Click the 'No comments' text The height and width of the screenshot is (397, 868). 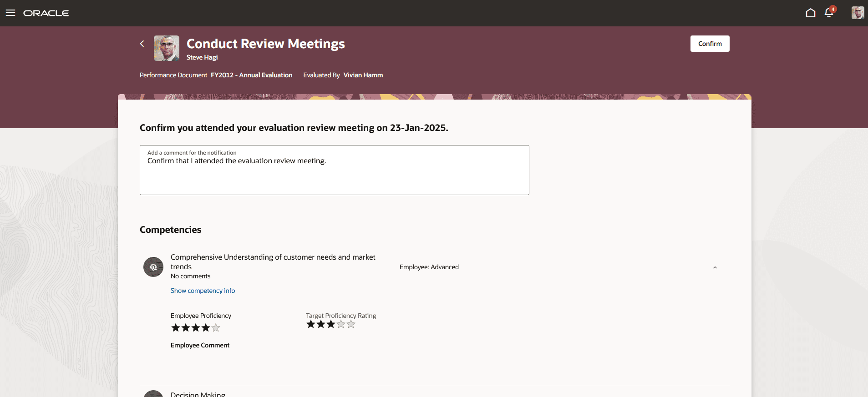coord(190,276)
